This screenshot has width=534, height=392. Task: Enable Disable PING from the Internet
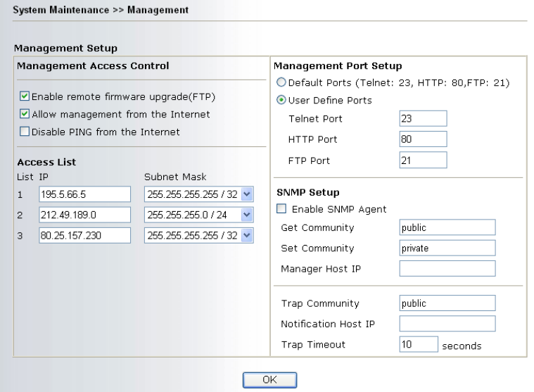coord(25,132)
